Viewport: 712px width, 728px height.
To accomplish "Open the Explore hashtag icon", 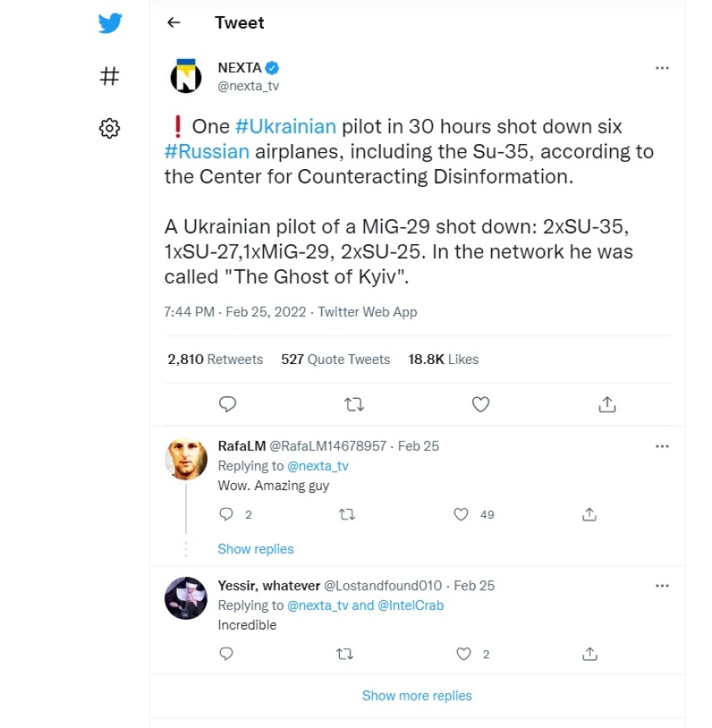I will coord(109,76).
